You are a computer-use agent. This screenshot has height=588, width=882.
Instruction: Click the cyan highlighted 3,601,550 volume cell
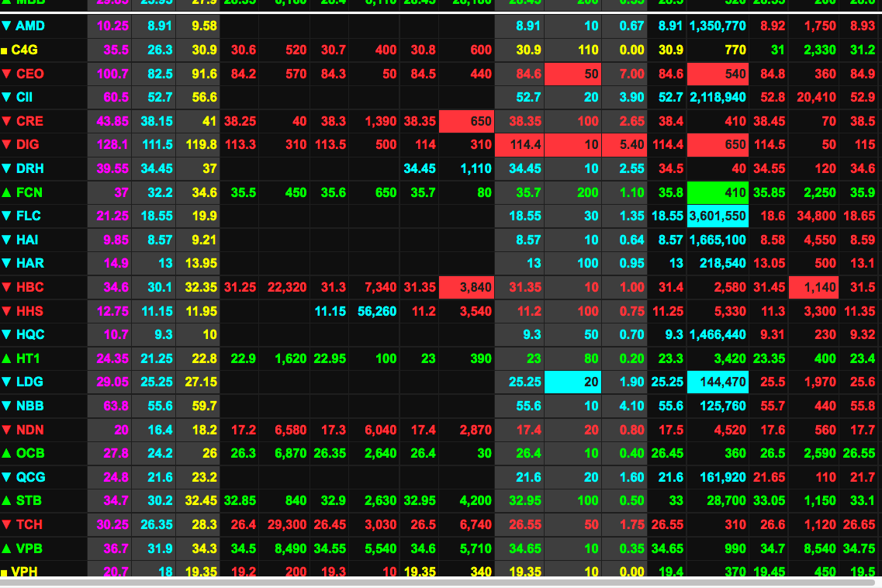[x=717, y=216]
